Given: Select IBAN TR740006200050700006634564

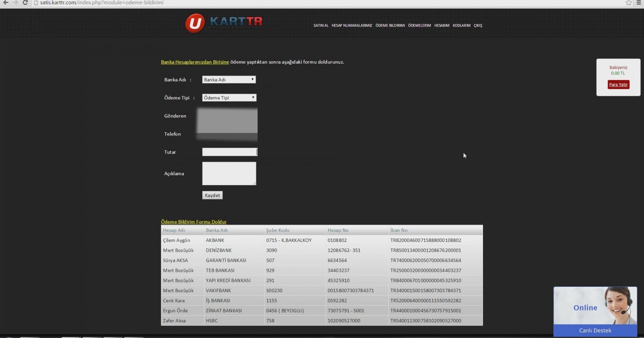Looking at the screenshot, I should pos(426,260).
